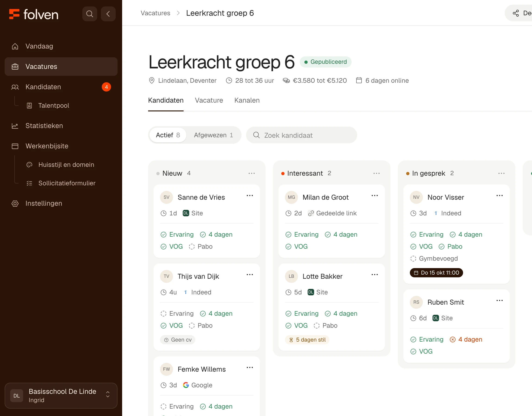Click the SV avatar of Sanne de Vries
The height and width of the screenshot is (416, 532).
(x=167, y=197)
